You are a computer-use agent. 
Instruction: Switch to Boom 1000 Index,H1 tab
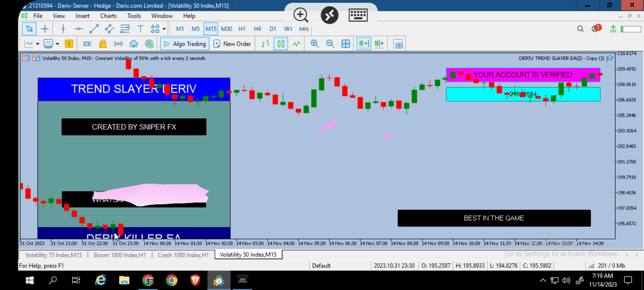pos(120,255)
